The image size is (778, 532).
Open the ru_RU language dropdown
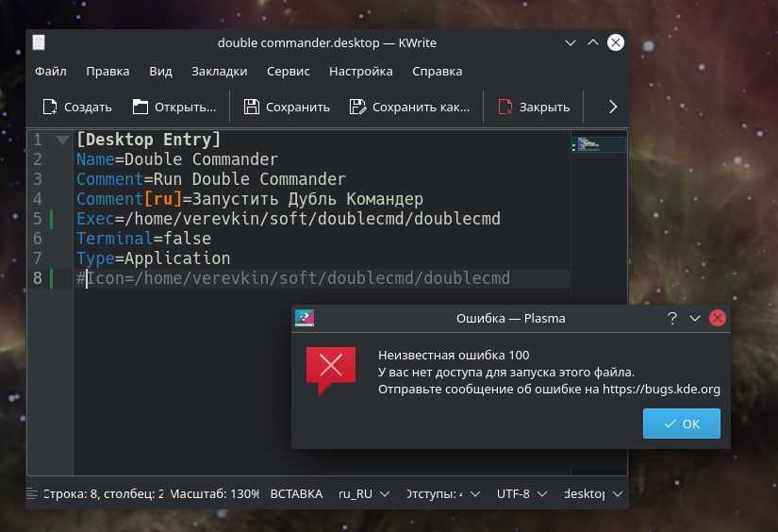coord(364,493)
